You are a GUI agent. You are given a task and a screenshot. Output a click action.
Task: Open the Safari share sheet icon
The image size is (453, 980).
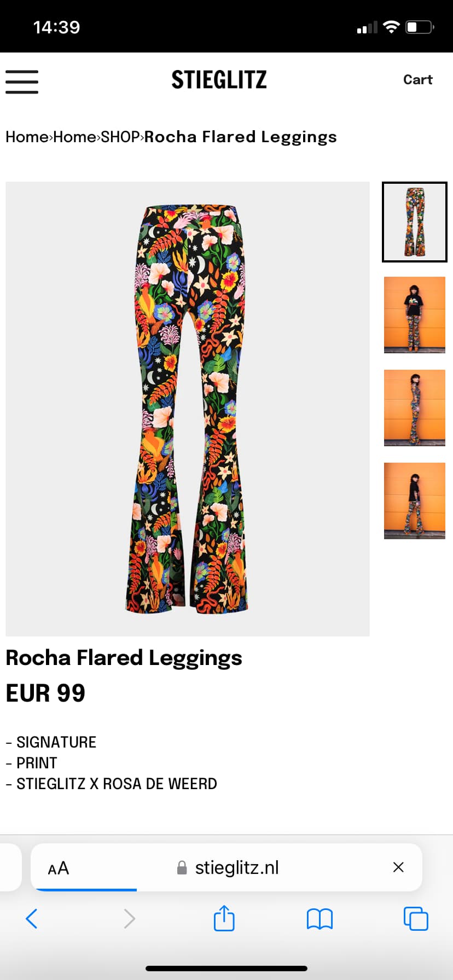tap(224, 918)
